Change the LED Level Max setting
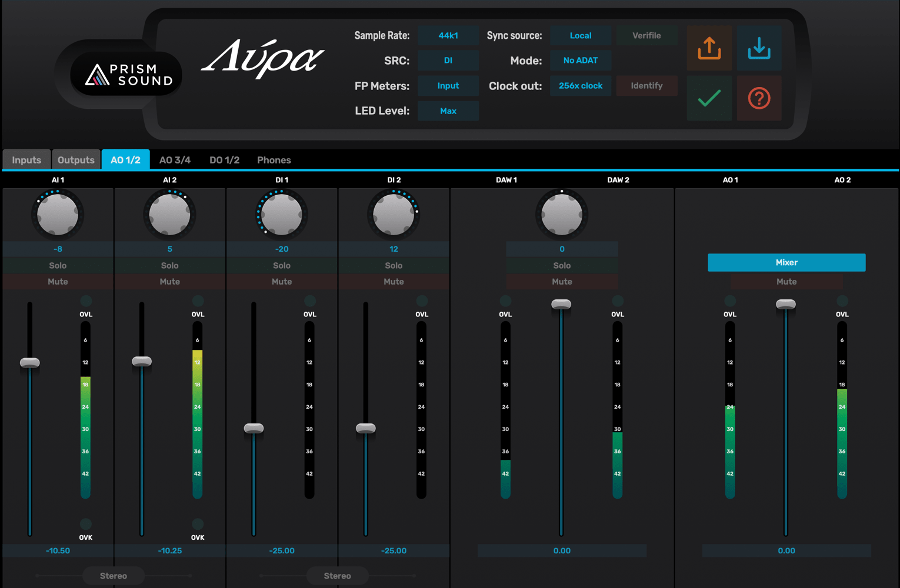This screenshot has height=588, width=900. click(x=448, y=111)
